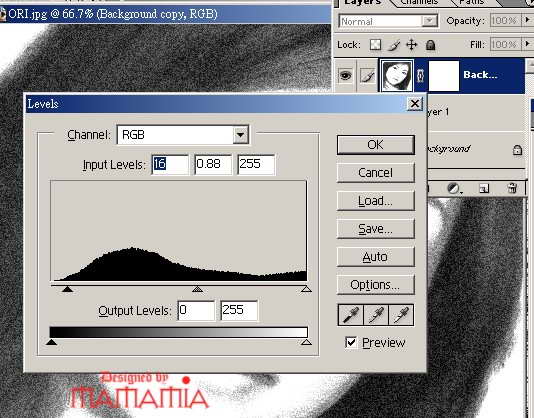Hide the Background copy layer eye
The width and height of the screenshot is (534, 418).
(345, 75)
